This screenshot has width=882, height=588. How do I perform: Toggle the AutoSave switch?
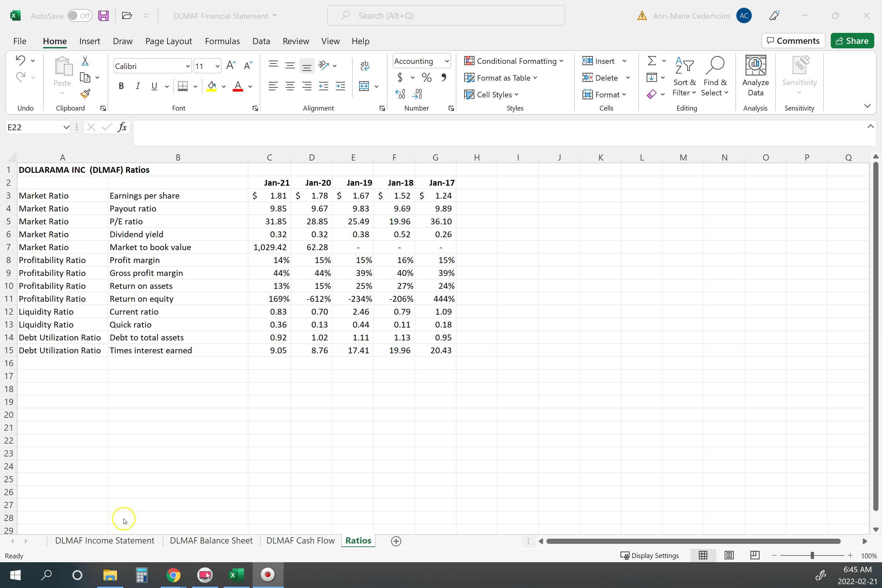click(x=80, y=16)
